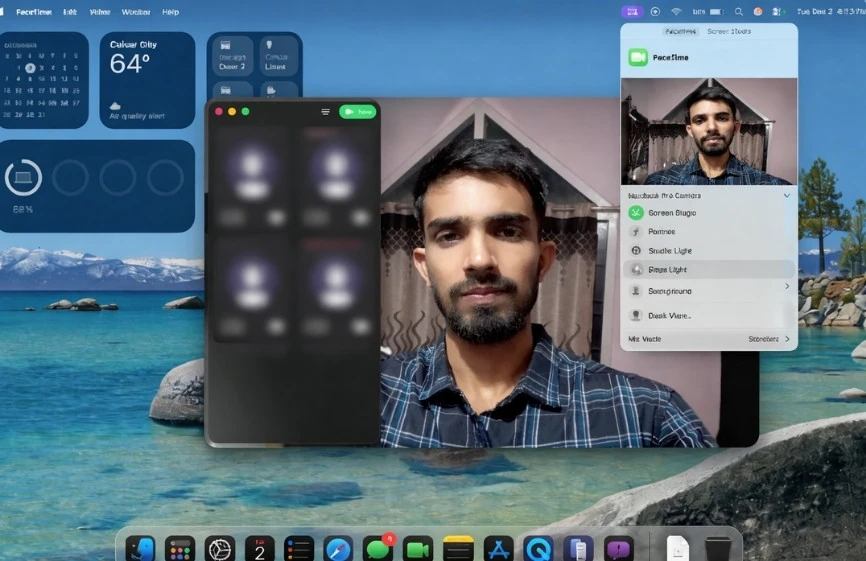Viewport: 866px width, 561px height.
Task: Open Control Center from menu bar
Action: [777, 12]
